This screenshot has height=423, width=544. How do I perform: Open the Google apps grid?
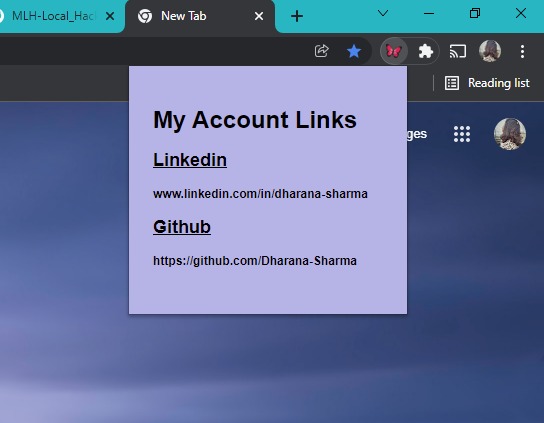[462, 134]
